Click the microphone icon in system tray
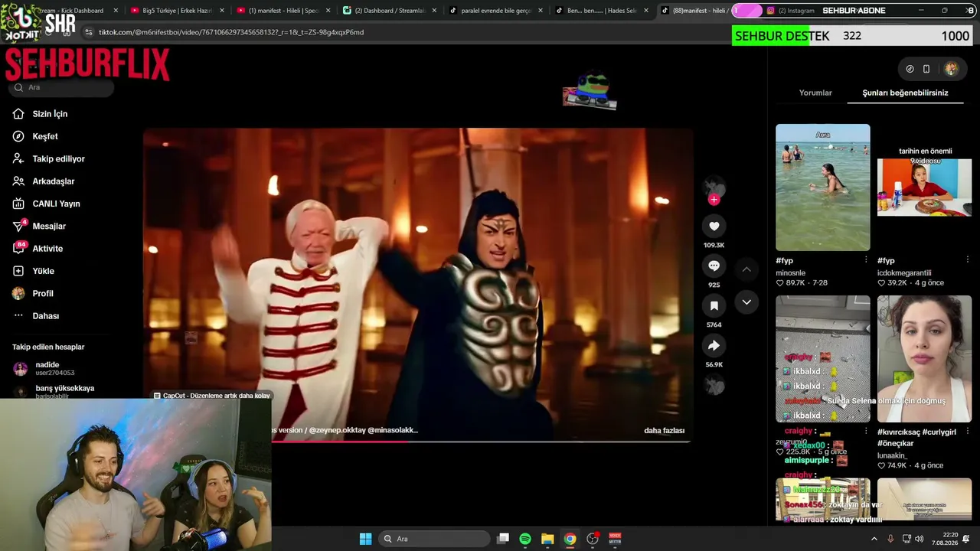 click(x=890, y=539)
